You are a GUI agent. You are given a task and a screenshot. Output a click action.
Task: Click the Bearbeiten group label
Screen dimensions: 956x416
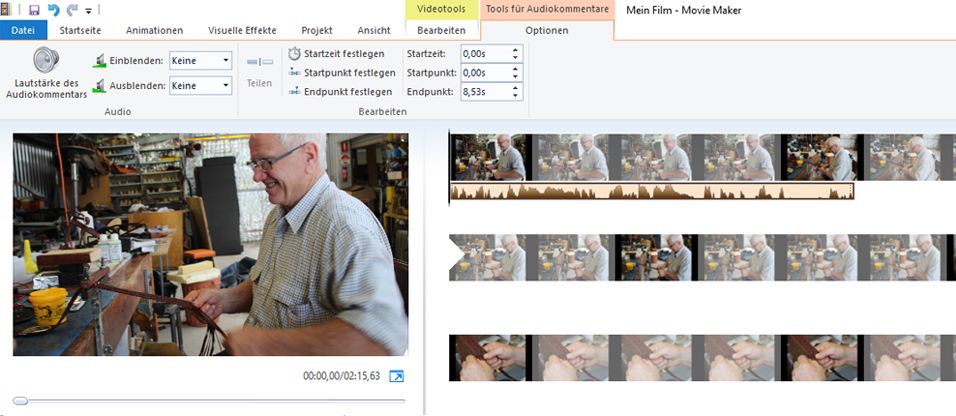(382, 112)
